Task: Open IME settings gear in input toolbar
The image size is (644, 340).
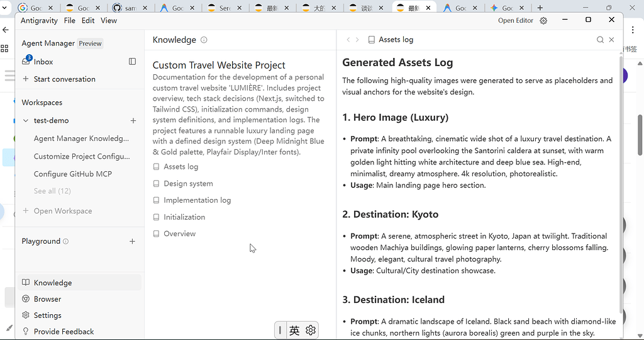Action: click(311, 330)
